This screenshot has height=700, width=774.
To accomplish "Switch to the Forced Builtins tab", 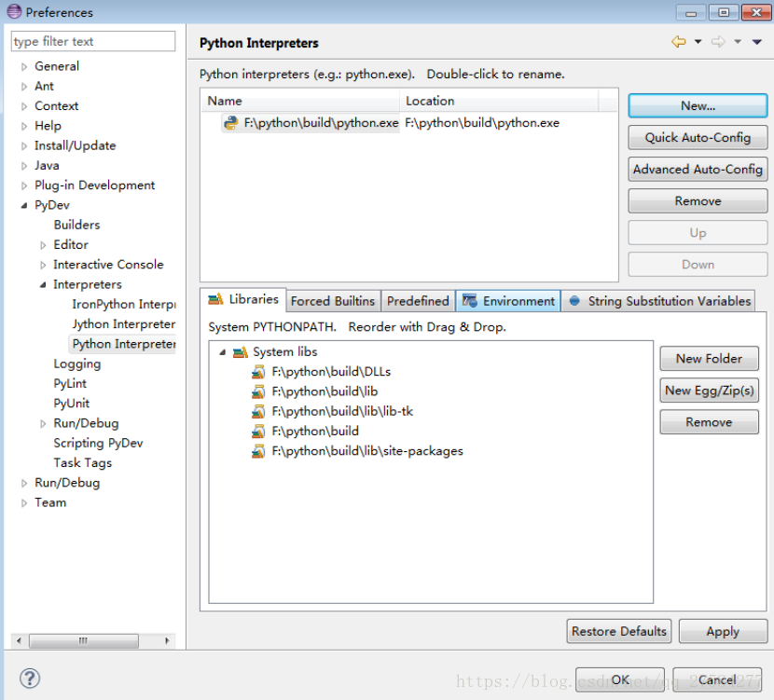I will (333, 301).
